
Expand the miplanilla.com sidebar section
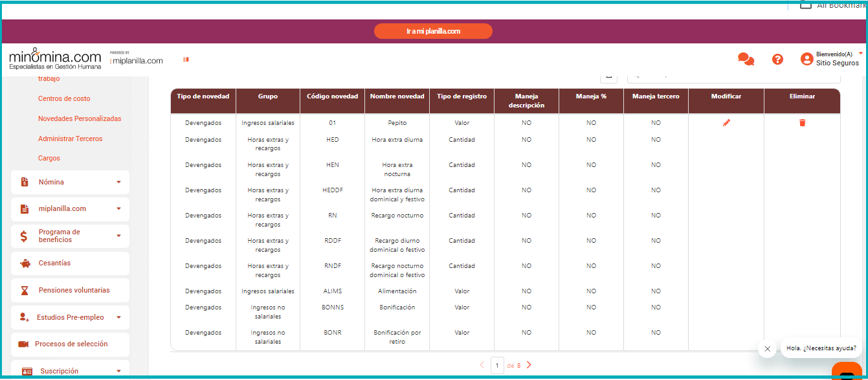(x=118, y=209)
